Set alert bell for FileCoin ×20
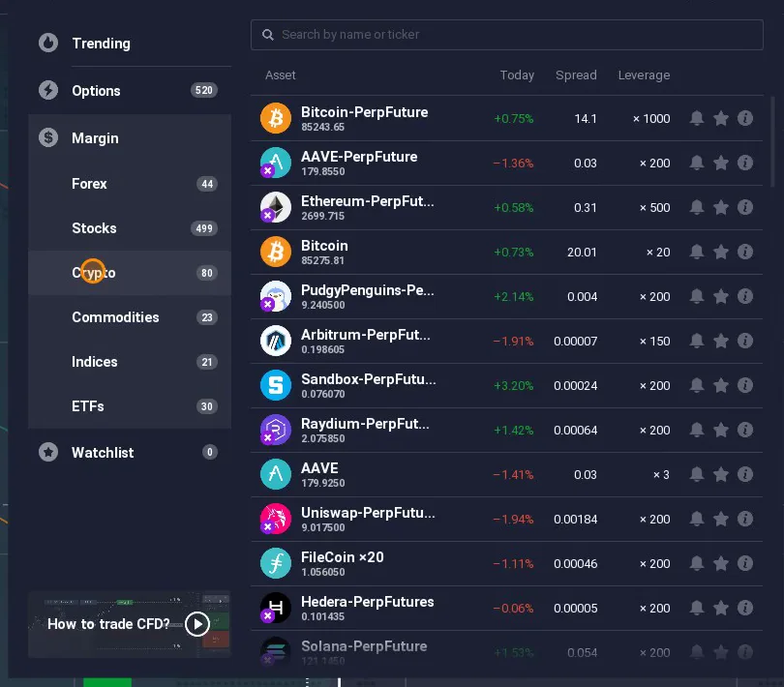Screen dimensions: 784x687 pyautogui.click(x=697, y=563)
